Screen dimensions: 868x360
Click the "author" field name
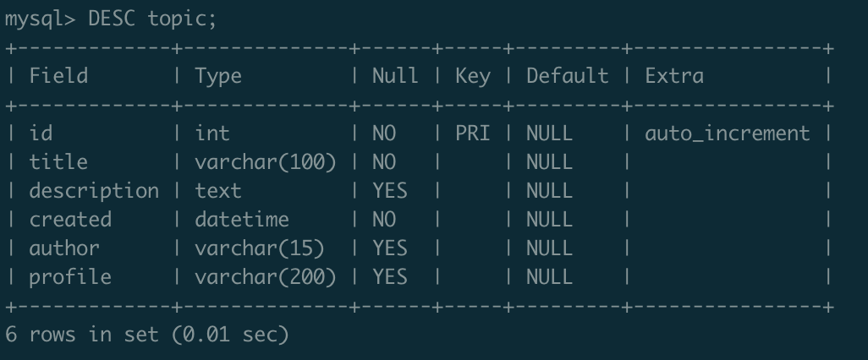(64, 248)
